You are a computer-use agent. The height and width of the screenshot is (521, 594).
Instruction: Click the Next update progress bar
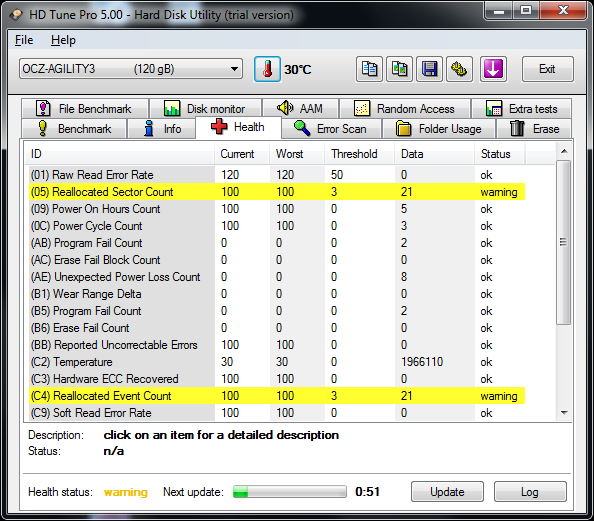[x=290, y=492]
